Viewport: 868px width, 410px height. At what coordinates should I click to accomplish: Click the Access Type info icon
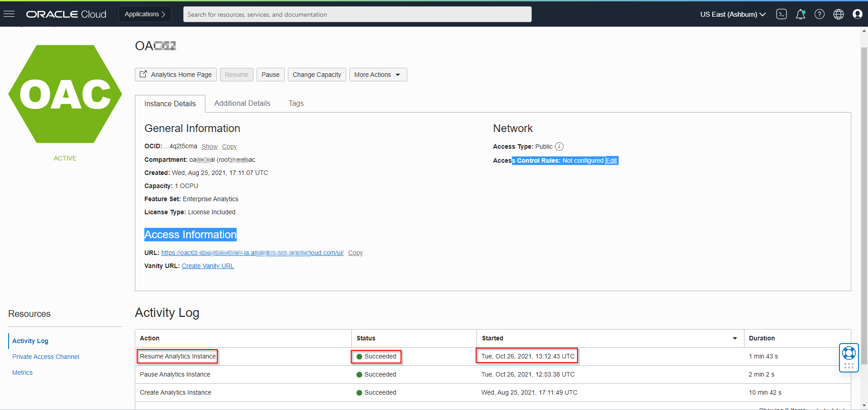(559, 146)
